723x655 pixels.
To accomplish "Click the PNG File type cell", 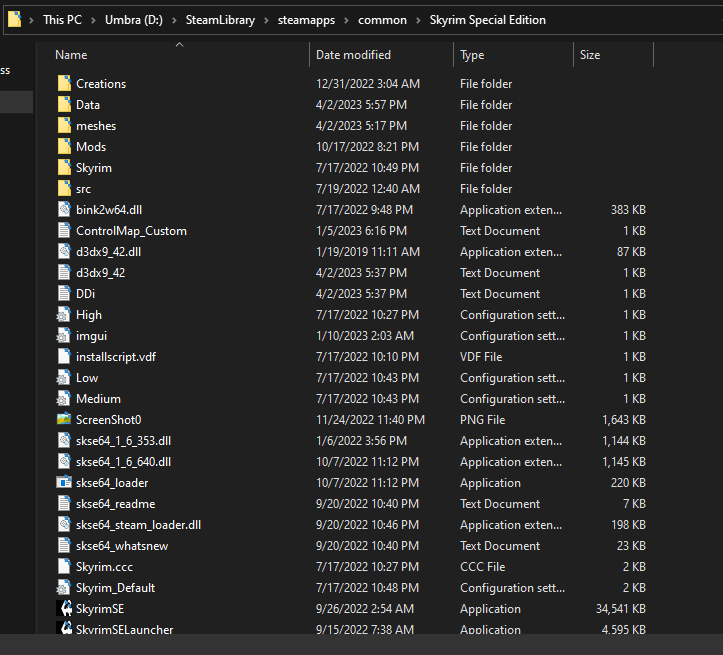I will [x=482, y=419].
